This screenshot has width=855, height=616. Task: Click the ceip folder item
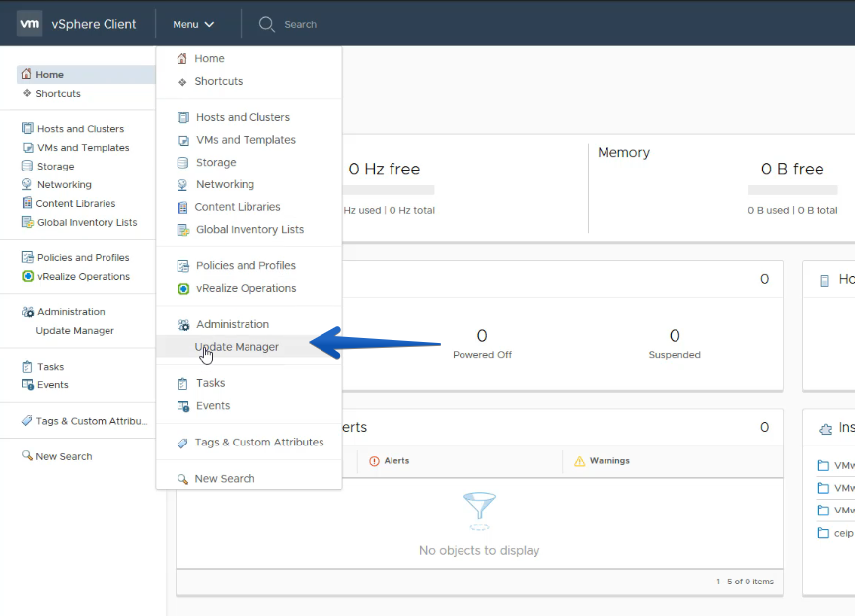tap(835, 533)
